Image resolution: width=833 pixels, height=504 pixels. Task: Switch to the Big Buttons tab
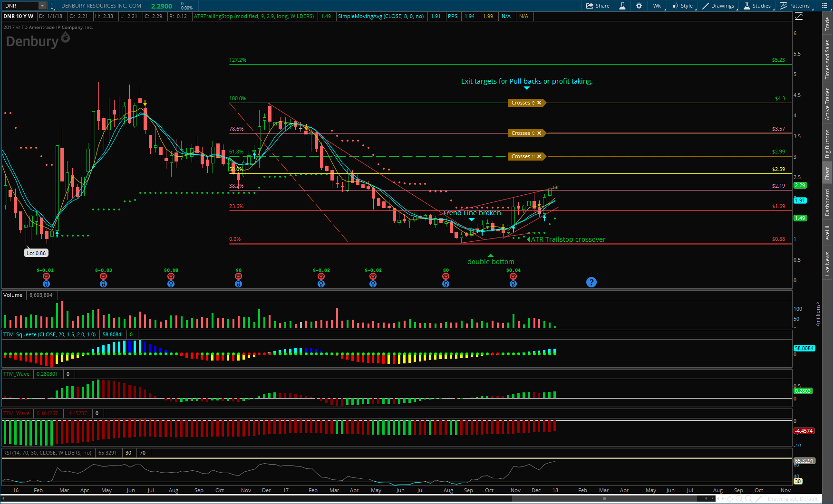coord(828,143)
